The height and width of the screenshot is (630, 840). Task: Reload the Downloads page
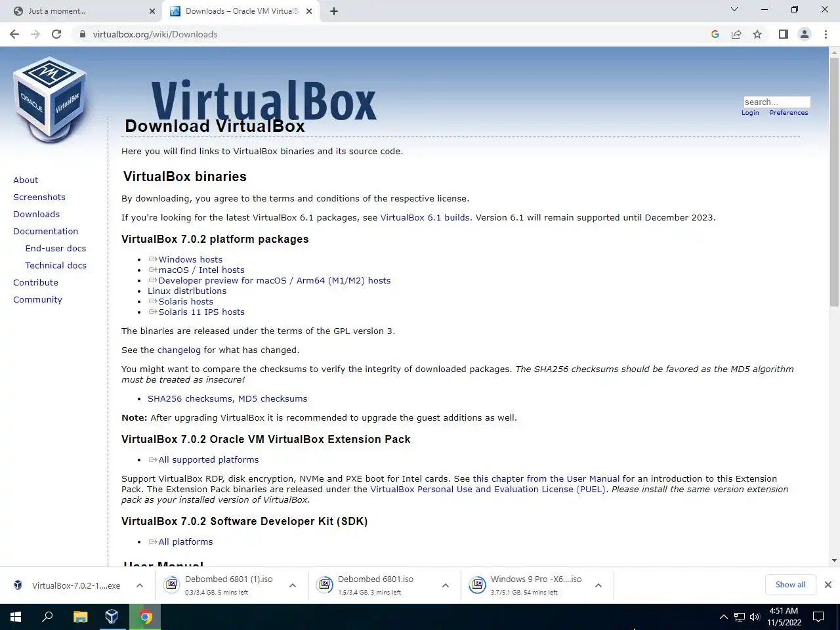pyautogui.click(x=56, y=34)
